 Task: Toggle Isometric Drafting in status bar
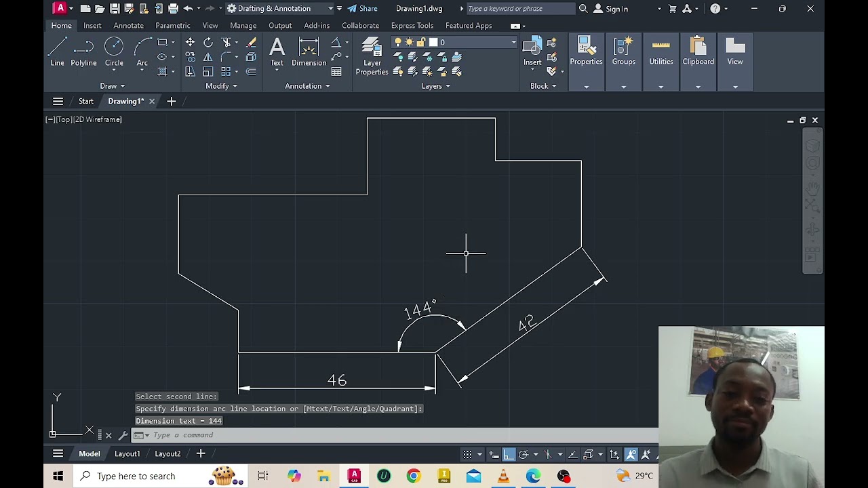coord(548,454)
